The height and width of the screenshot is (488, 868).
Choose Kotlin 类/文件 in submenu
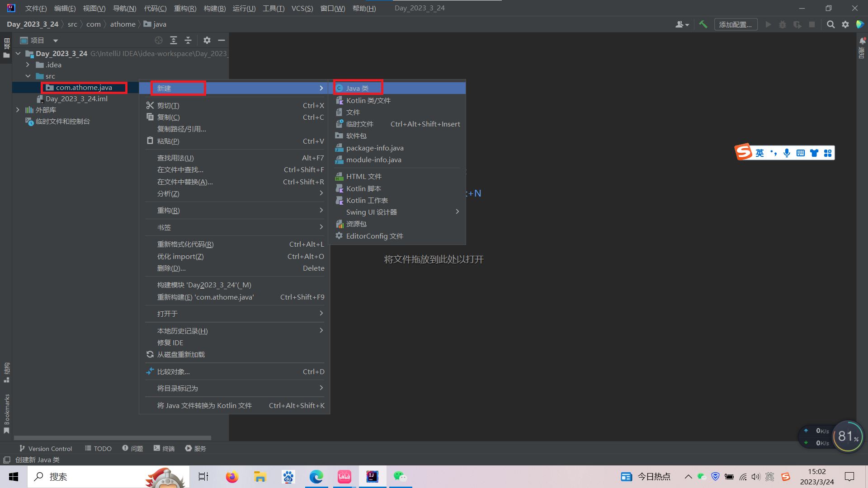(368, 100)
